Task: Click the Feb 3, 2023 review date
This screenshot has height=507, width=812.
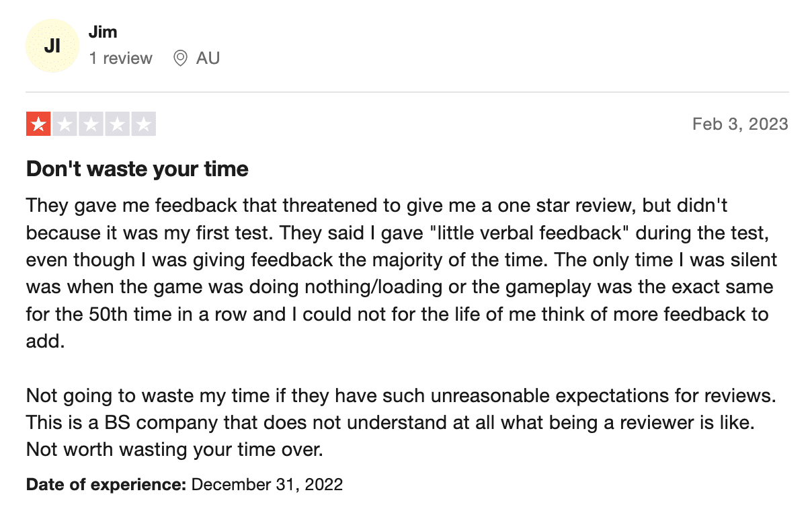Action: [740, 124]
